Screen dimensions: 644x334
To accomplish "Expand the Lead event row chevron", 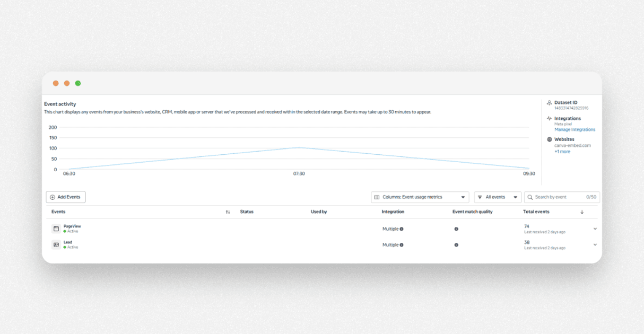I will [x=595, y=245].
